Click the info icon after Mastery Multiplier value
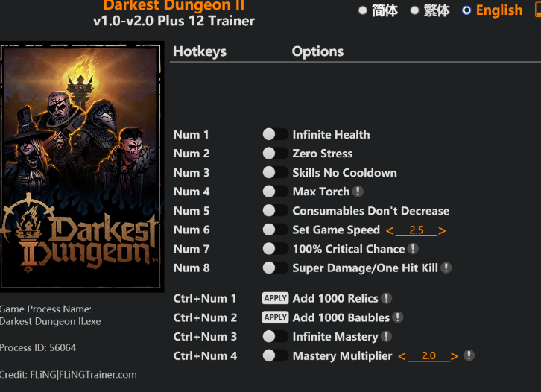 pos(469,355)
